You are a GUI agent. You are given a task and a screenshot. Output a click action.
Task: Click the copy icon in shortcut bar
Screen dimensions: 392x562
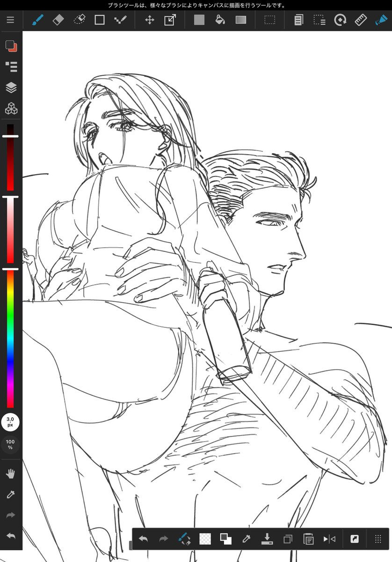288,539
